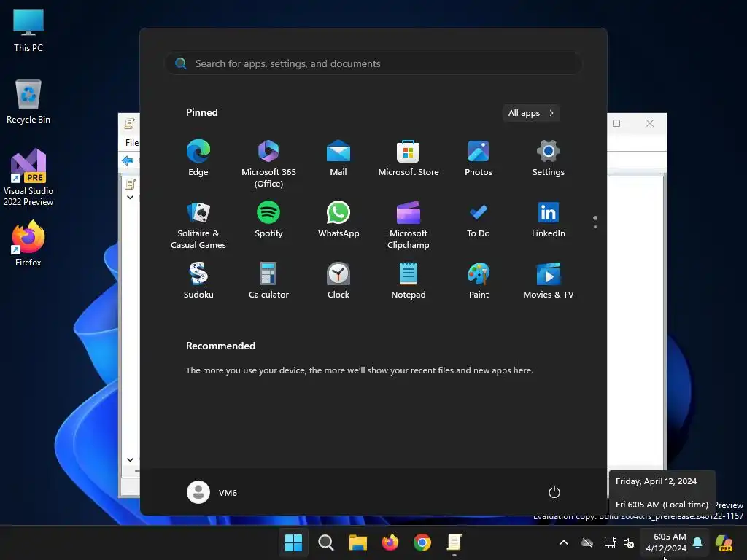
Task: Open the Clock app
Action: click(x=338, y=281)
